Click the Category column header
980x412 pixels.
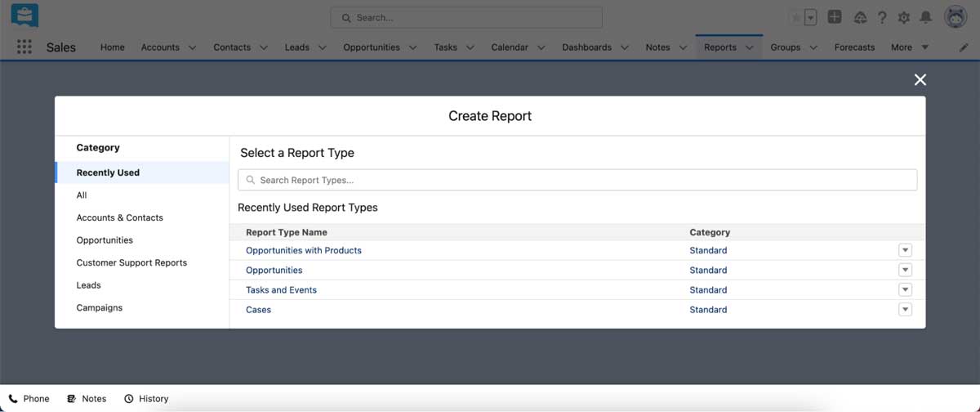710,232
